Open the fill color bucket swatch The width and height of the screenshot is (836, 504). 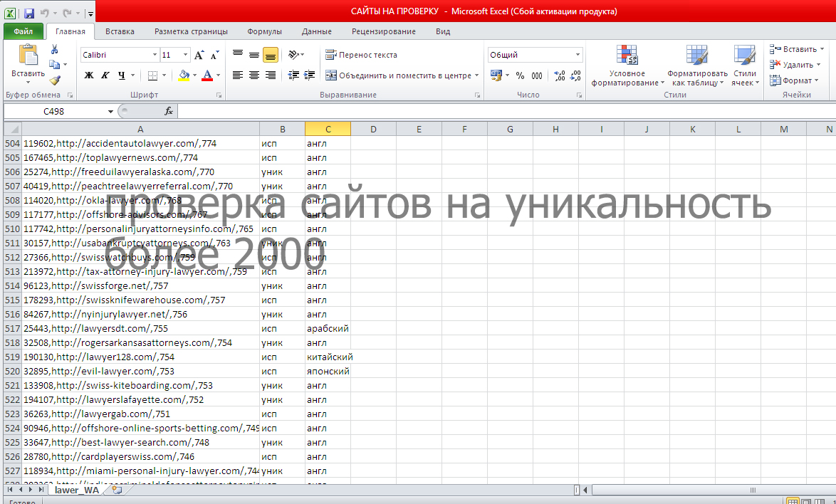coord(184,75)
